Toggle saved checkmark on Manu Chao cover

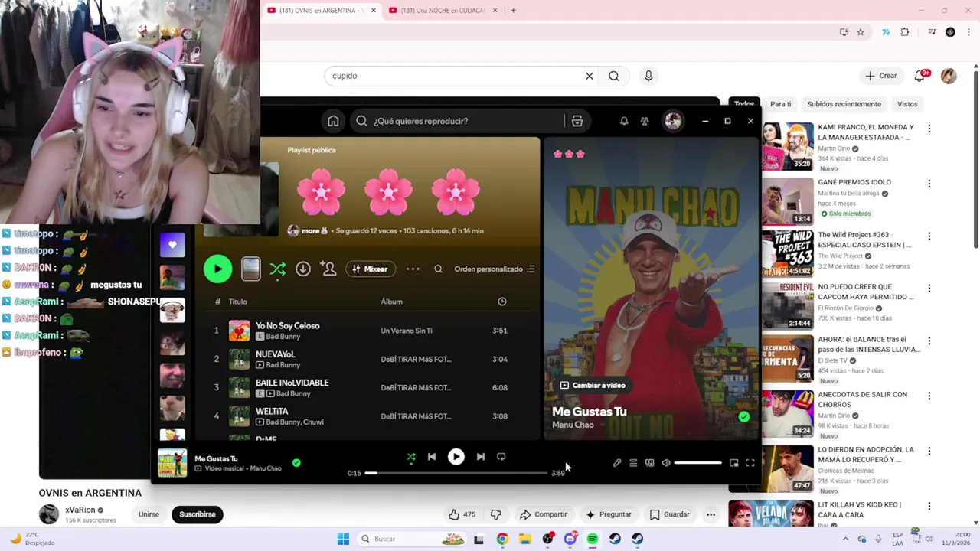coord(744,417)
